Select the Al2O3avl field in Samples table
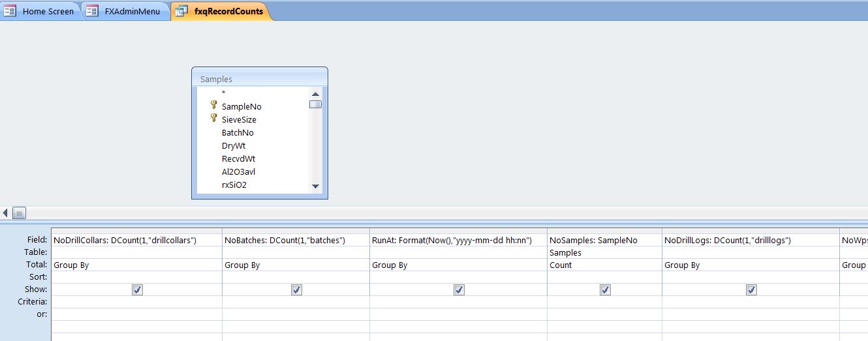 238,171
